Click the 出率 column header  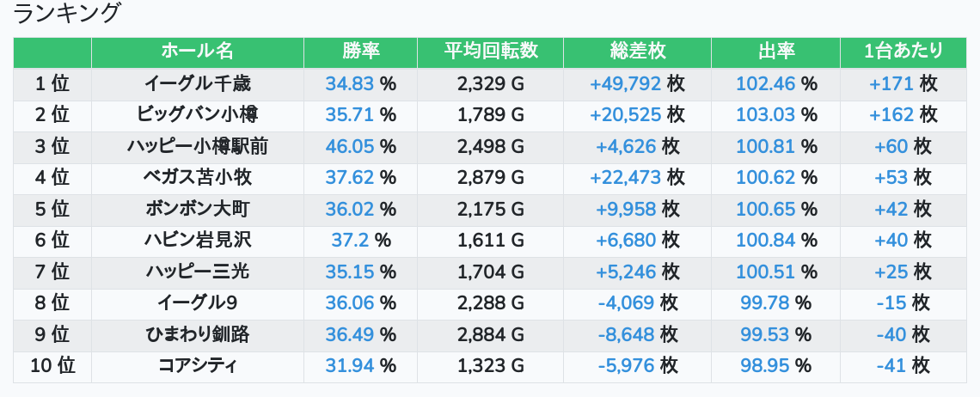[x=775, y=52]
